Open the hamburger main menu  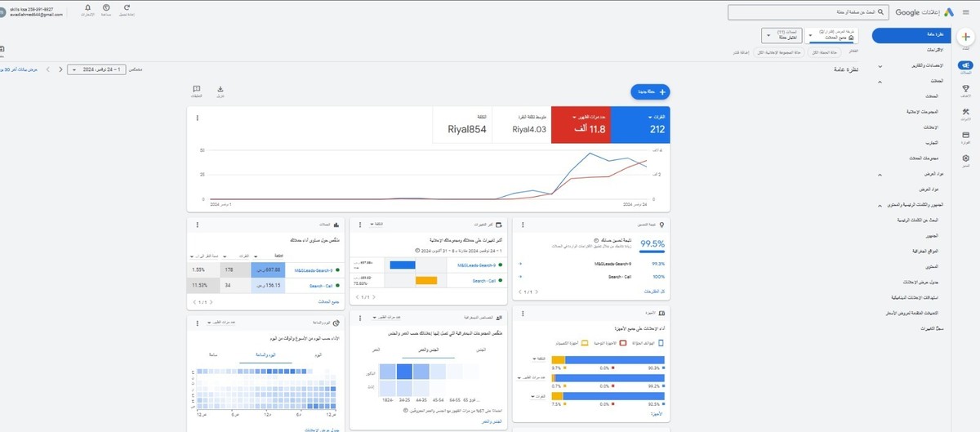pos(966,12)
